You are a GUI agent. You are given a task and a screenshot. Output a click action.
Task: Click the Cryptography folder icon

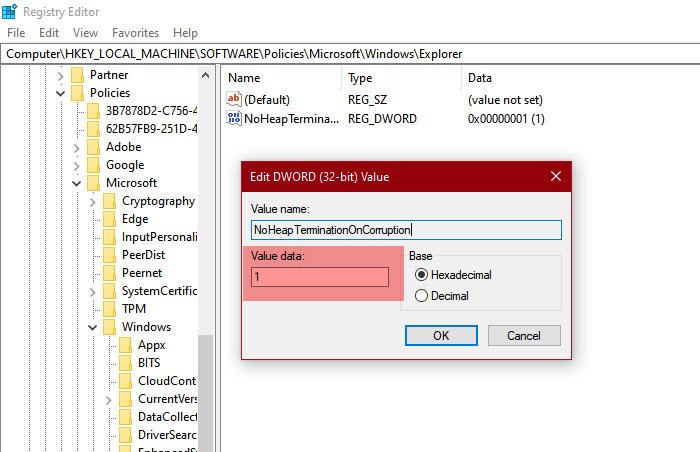pos(110,201)
